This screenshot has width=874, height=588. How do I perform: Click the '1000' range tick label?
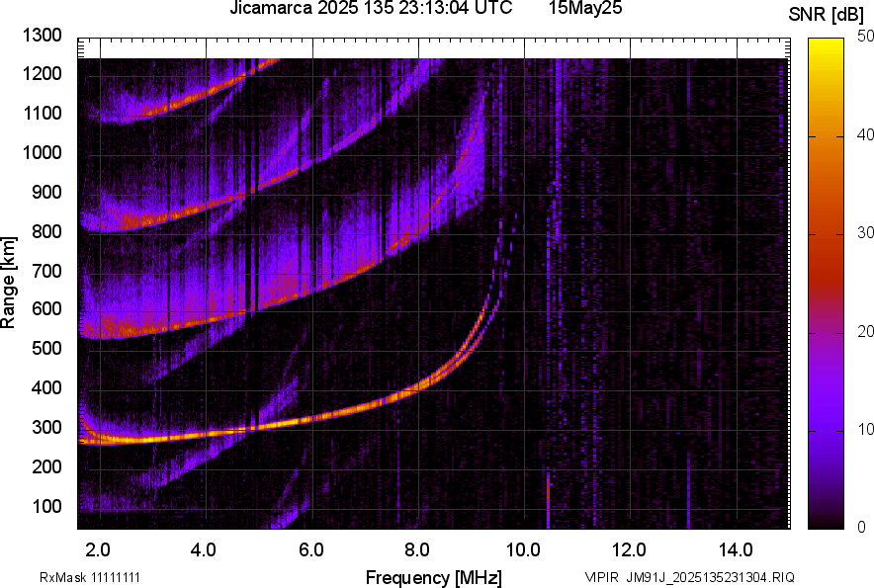pyautogui.click(x=42, y=153)
